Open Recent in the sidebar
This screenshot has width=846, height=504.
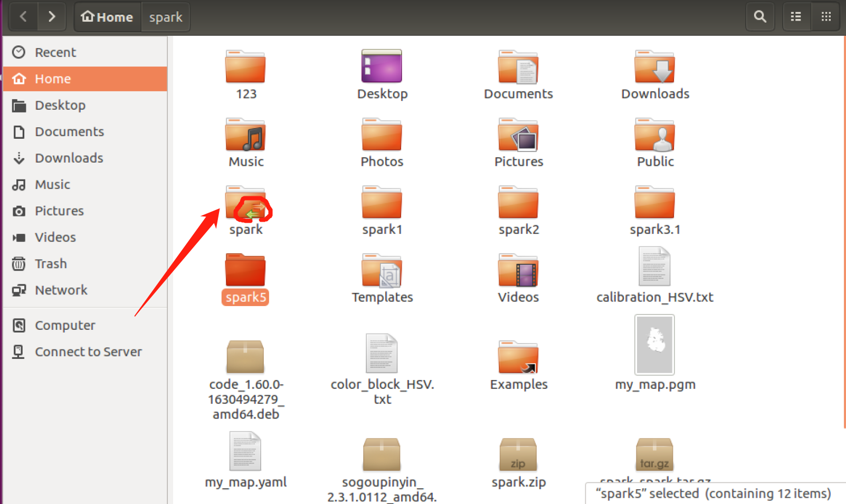tap(85, 52)
